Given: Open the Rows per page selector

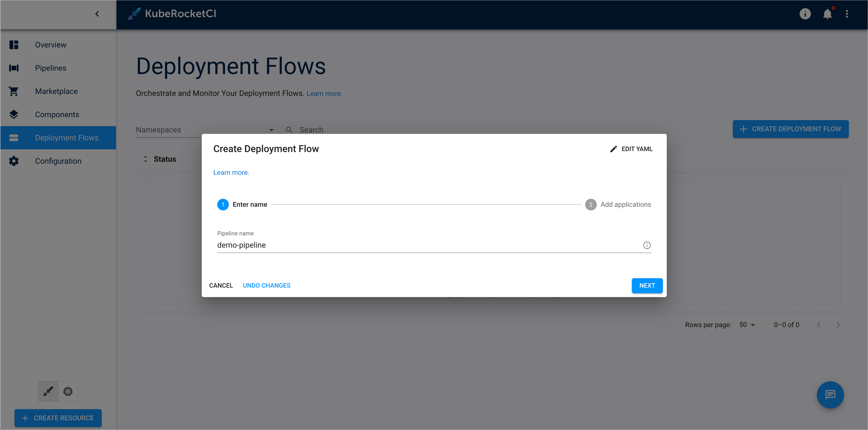Looking at the screenshot, I should [x=747, y=324].
